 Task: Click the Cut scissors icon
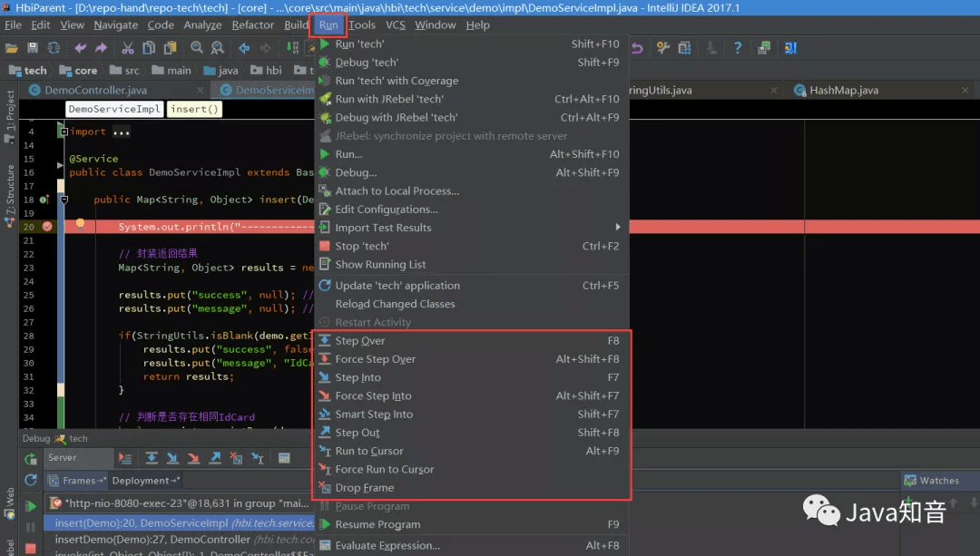coord(128,48)
